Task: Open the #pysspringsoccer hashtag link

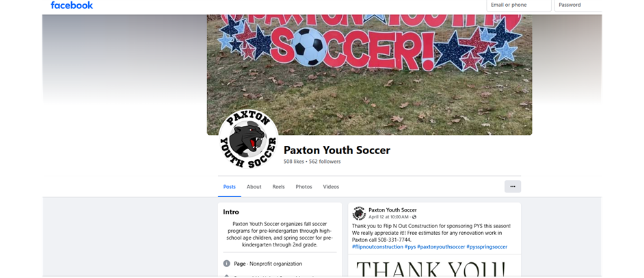Action: coord(487,247)
